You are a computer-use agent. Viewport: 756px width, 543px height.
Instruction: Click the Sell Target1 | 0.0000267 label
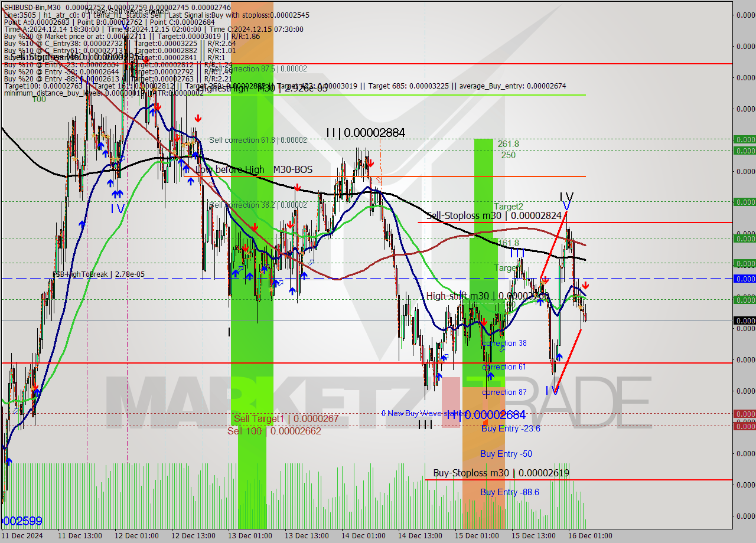(x=286, y=419)
